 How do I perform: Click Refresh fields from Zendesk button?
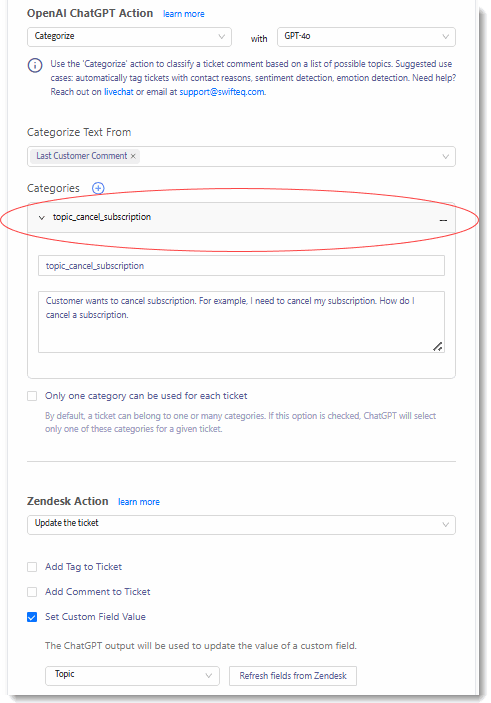[x=293, y=676]
